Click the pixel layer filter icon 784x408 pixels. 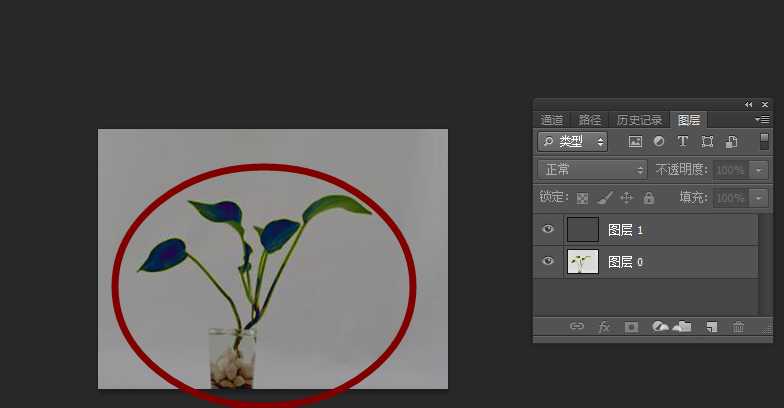(x=635, y=142)
